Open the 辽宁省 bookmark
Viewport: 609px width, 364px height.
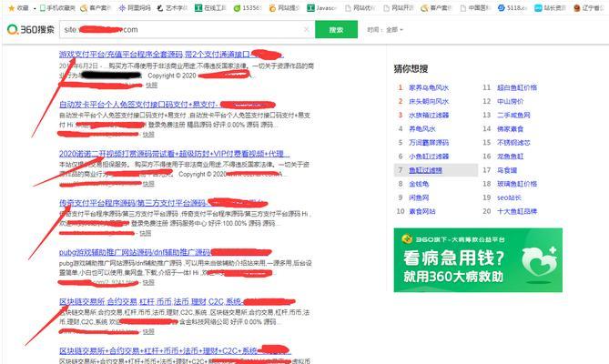click(x=588, y=8)
